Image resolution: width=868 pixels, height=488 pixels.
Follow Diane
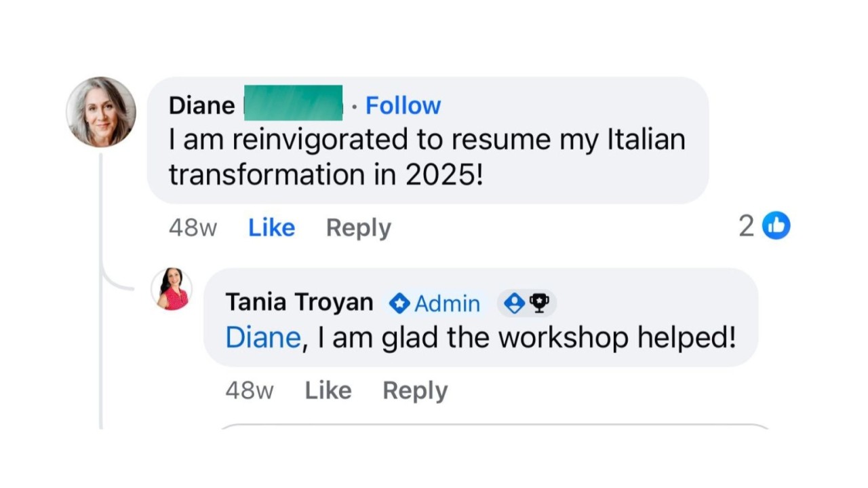click(x=403, y=106)
